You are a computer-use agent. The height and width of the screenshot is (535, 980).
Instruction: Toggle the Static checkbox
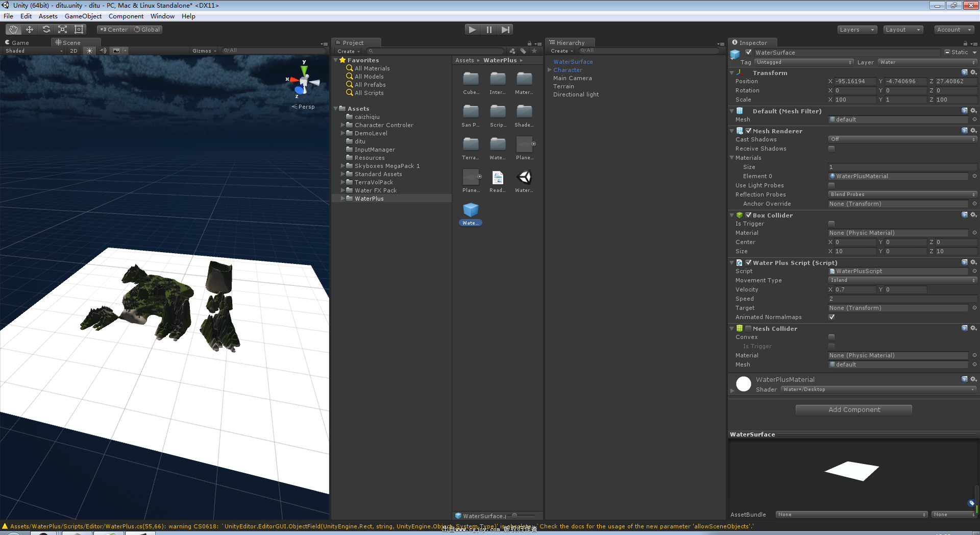[x=947, y=52]
